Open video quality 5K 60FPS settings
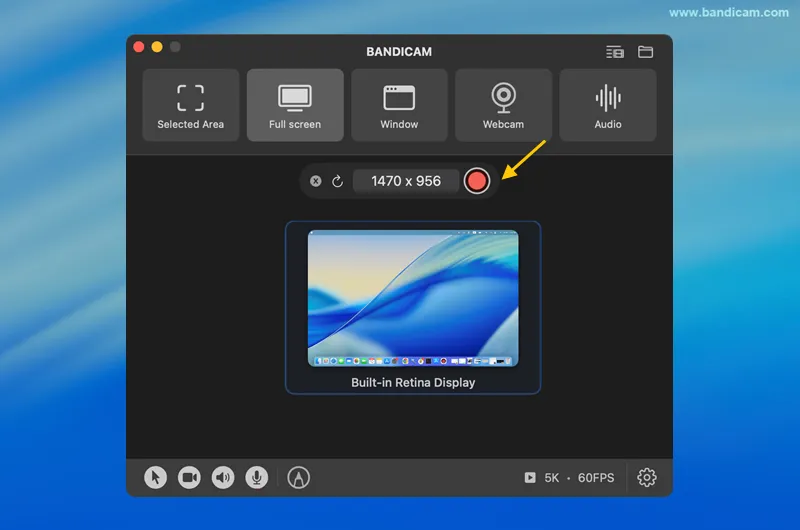800x530 pixels. tap(569, 477)
